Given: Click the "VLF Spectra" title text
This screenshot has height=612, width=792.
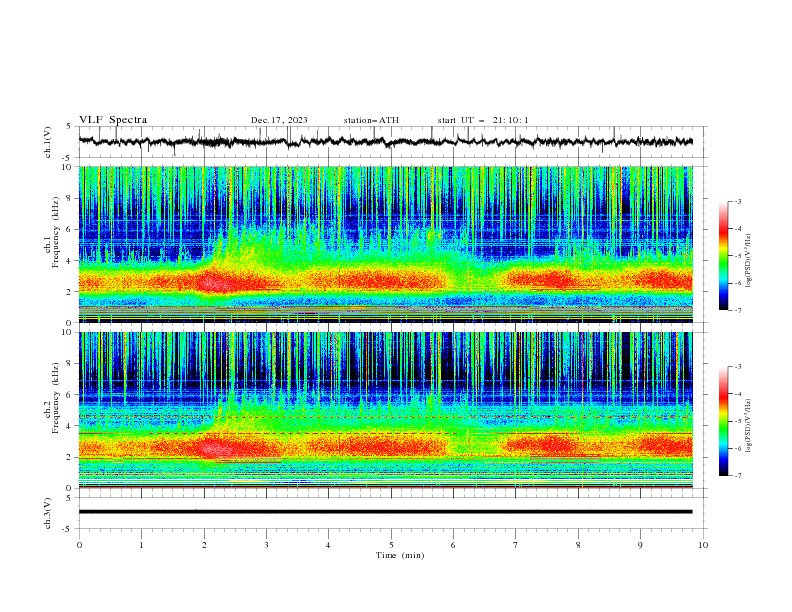Looking at the screenshot, I should pos(113,120).
